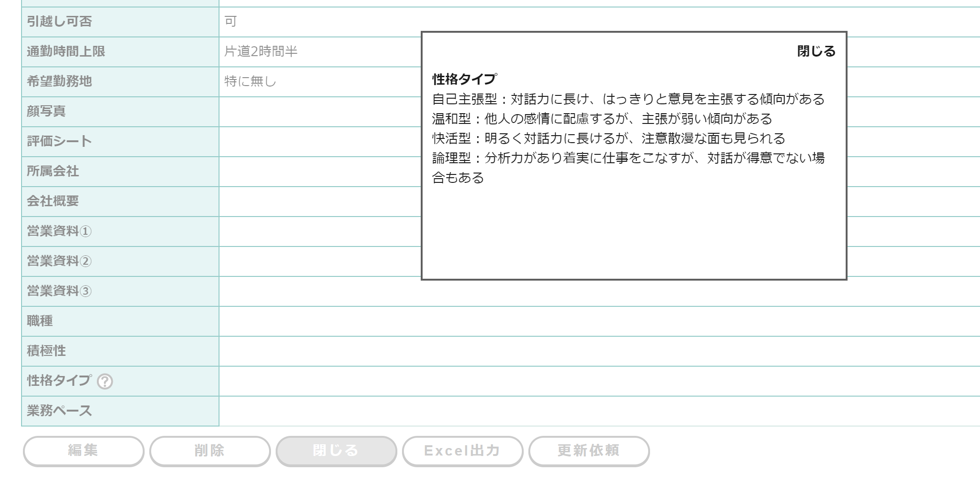Close the 性格タイプ explanation popup
The height and width of the screenshot is (492, 980).
tap(816, 51)
